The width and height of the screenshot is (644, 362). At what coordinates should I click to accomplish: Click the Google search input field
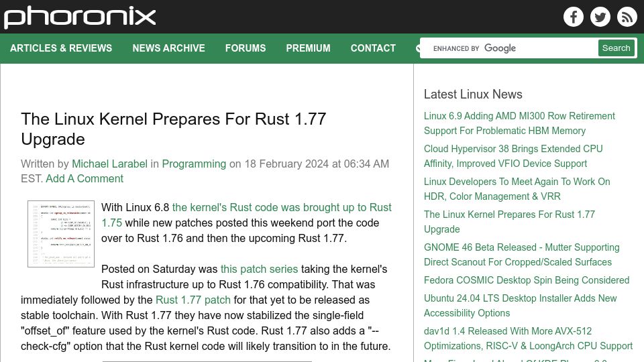pos(509,48)
